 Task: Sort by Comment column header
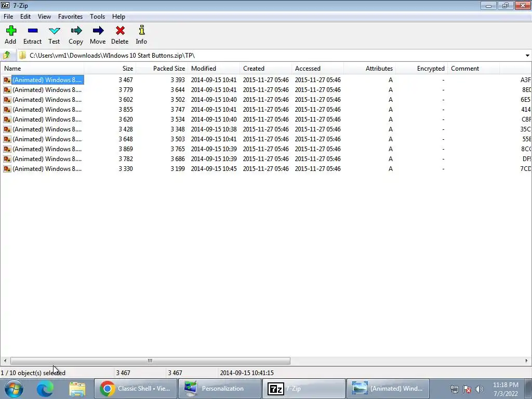click(x=473, y=69)
